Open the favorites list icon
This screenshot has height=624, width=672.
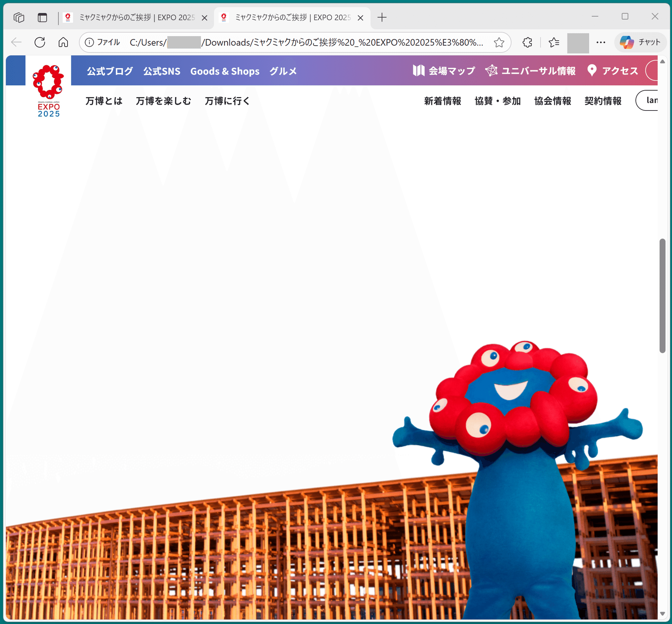554,43
